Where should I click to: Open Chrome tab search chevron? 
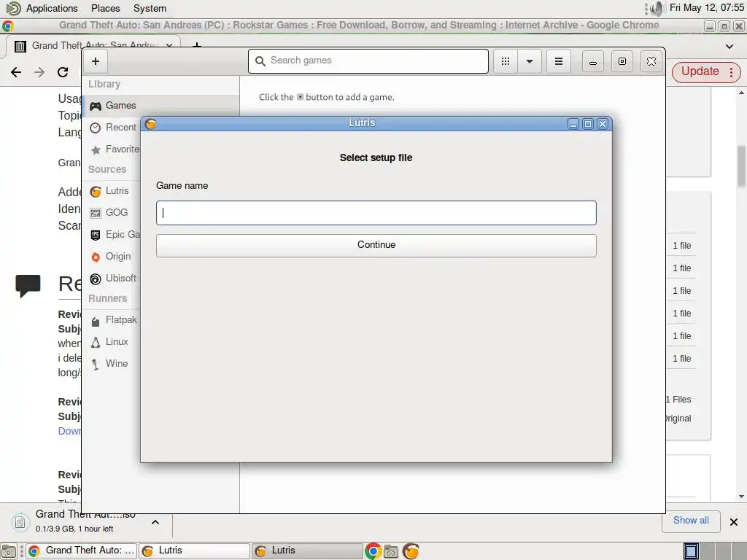pos(729,46)
